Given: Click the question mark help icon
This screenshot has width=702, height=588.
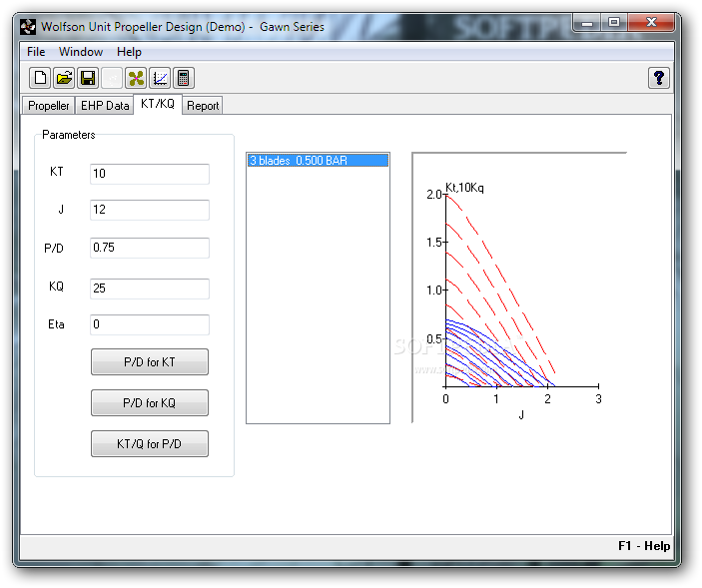Looking at the screenshot, I should click(x=659, y=78).
